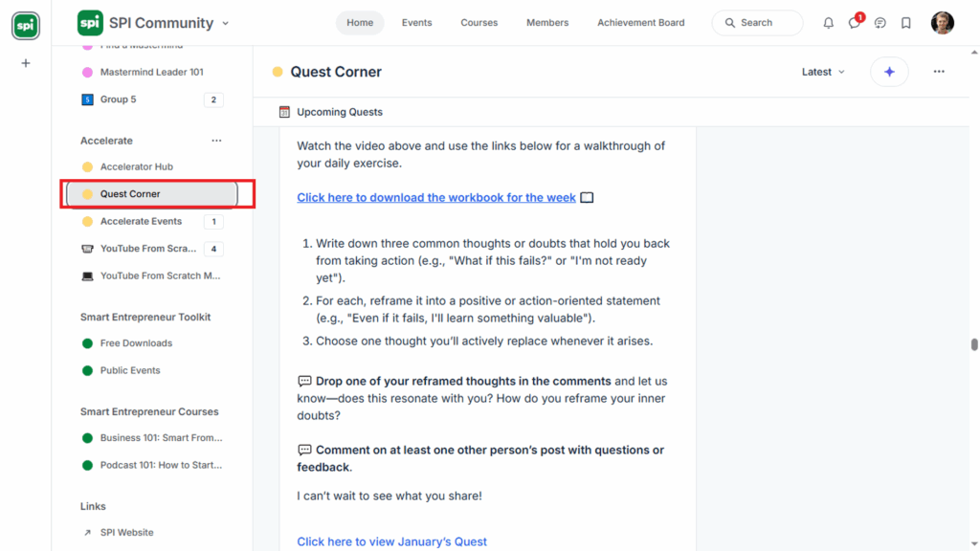Open the Latest sort dropdown
The height and width of the screenshot is (551, 980).
[823, 72]
